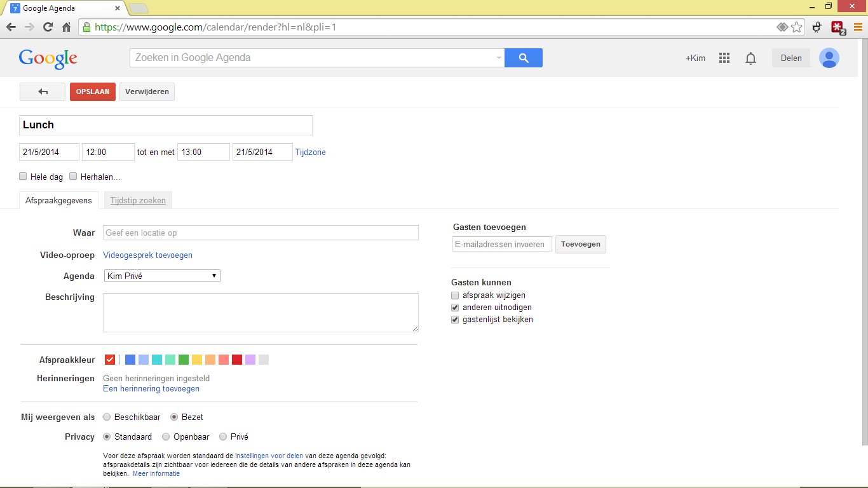
Task: Expand the Agenda dropdown showing Kim Privé
Action: (x=161, y=276)
